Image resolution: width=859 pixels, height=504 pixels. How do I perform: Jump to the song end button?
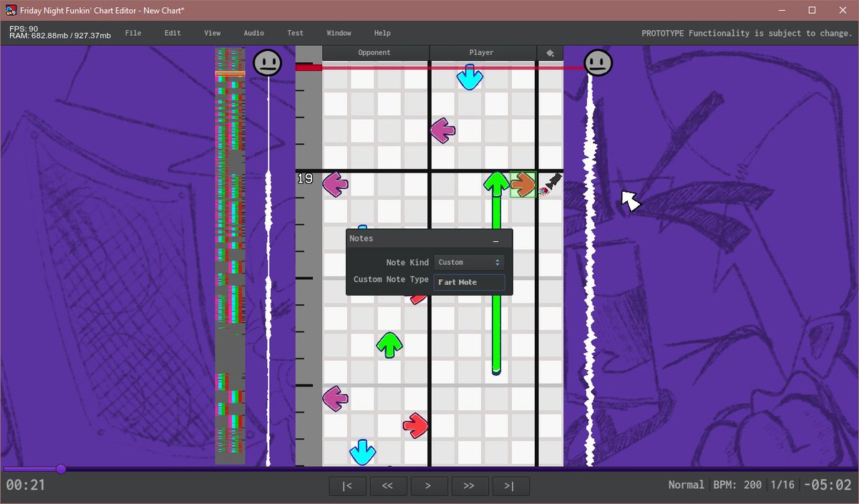point(510,486)
